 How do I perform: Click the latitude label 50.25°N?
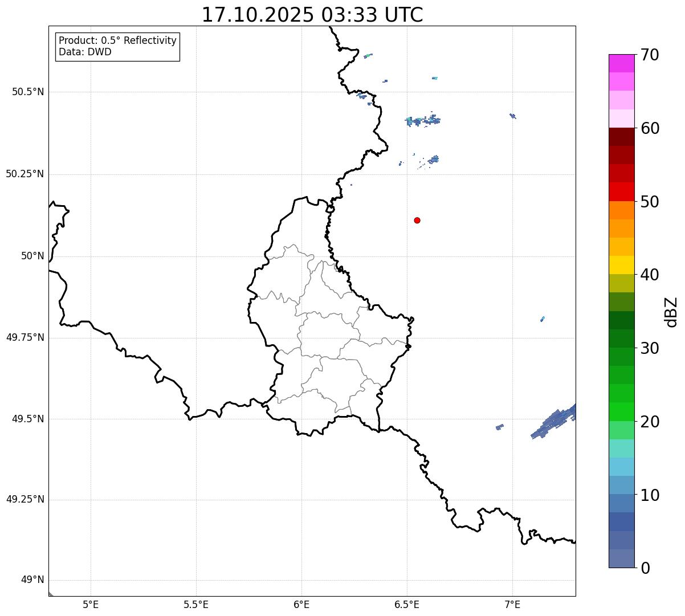tap(25, 174)
